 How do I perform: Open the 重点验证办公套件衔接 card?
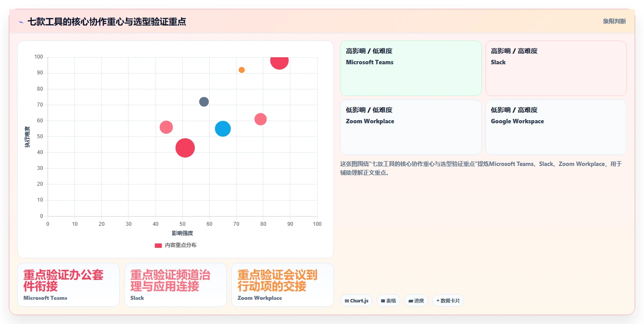(x=68, y=285)
